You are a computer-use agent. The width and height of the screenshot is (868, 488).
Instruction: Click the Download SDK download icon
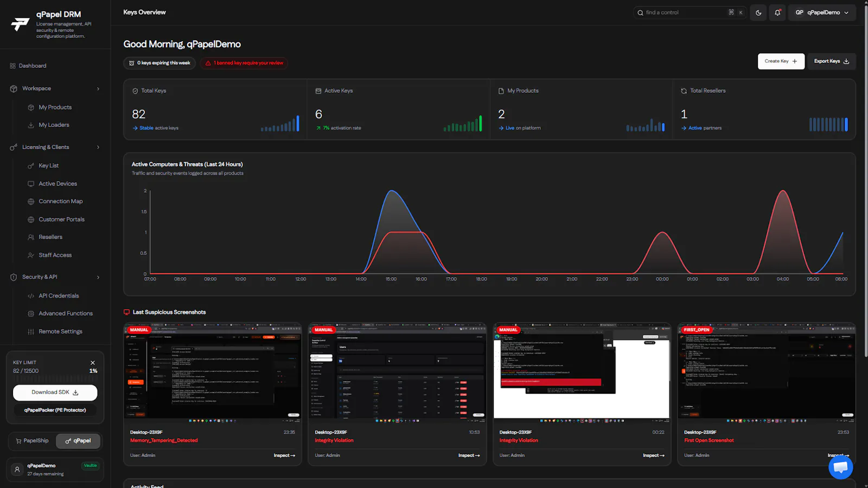tap(75, 393)
